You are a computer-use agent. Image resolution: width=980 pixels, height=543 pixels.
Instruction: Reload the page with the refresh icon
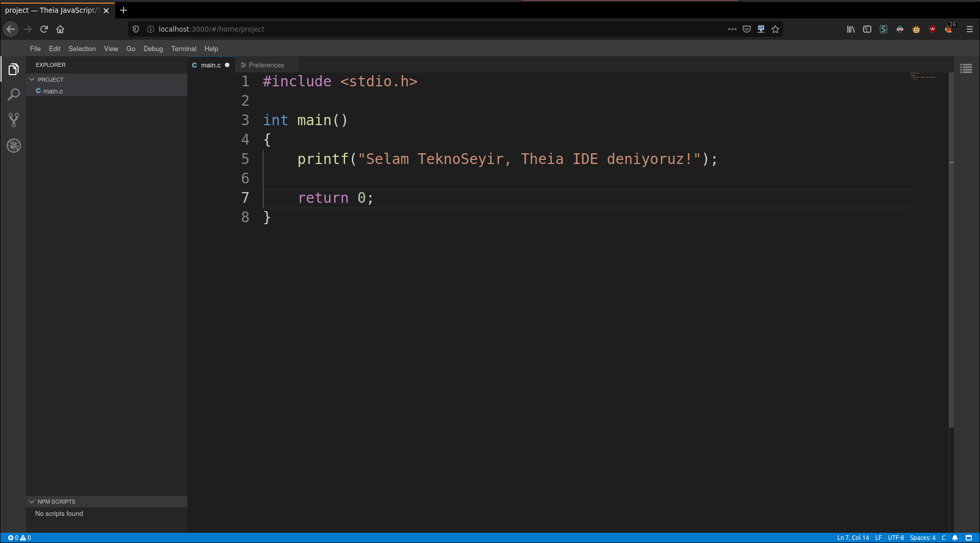click(44, 29)
